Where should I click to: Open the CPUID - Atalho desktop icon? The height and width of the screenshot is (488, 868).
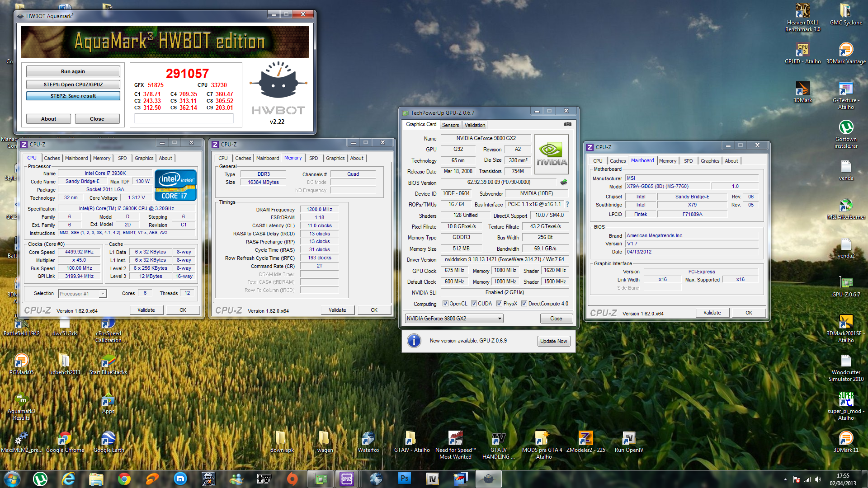tap(802, 53)
